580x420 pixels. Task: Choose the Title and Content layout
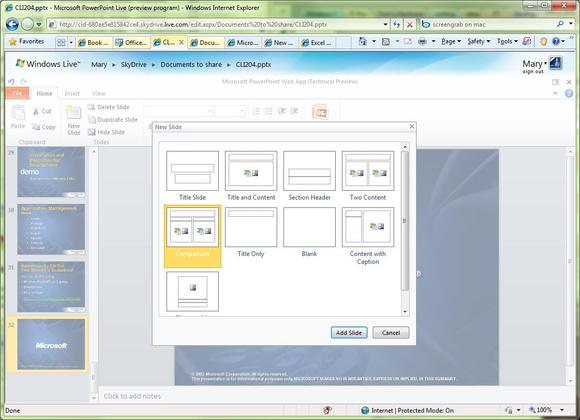coord(251,171)
